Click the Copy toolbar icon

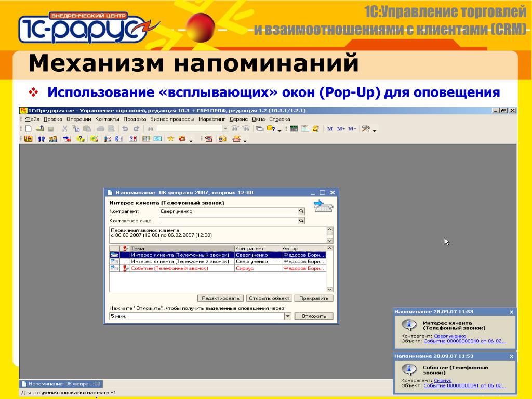coord(75,129)
